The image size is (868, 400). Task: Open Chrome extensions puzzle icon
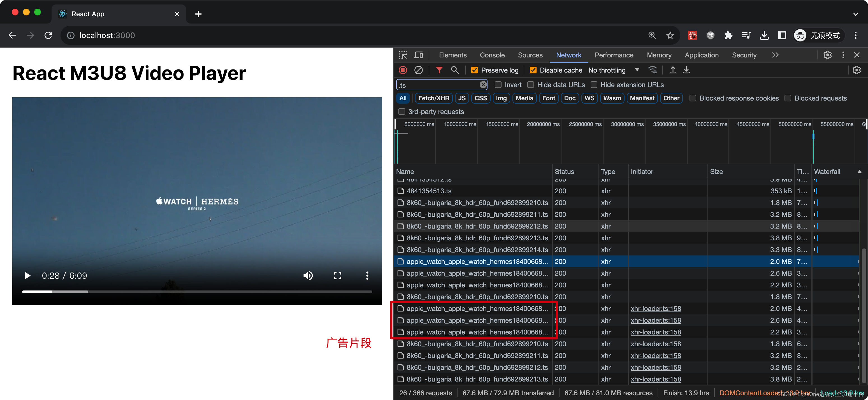click(x=728, y=35)
